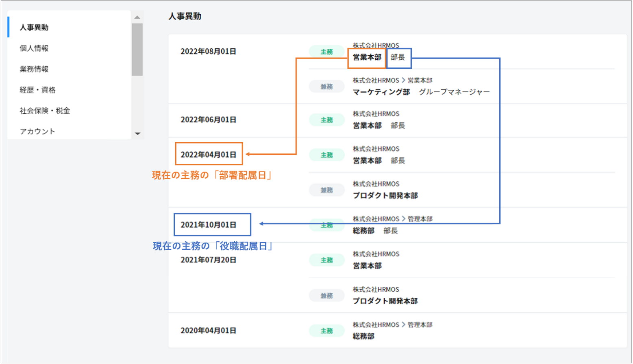Select 人事異動 in the sidebar

(x=34, y=28)
